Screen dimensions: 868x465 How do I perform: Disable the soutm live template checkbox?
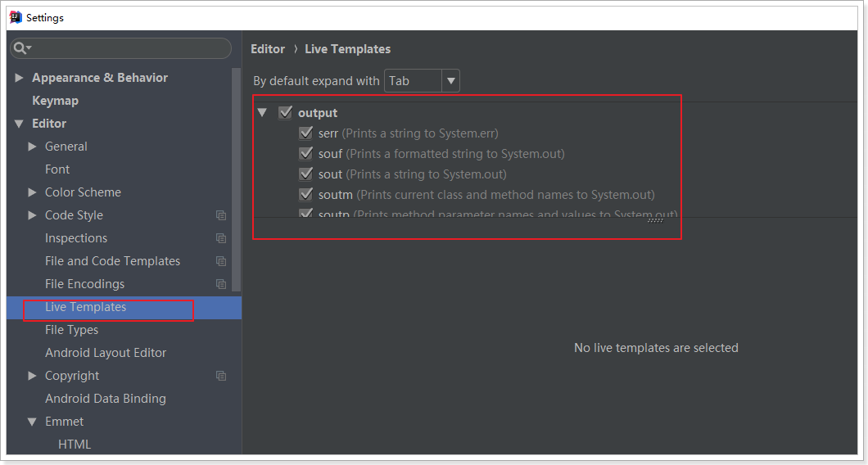[x=306, y=195]
